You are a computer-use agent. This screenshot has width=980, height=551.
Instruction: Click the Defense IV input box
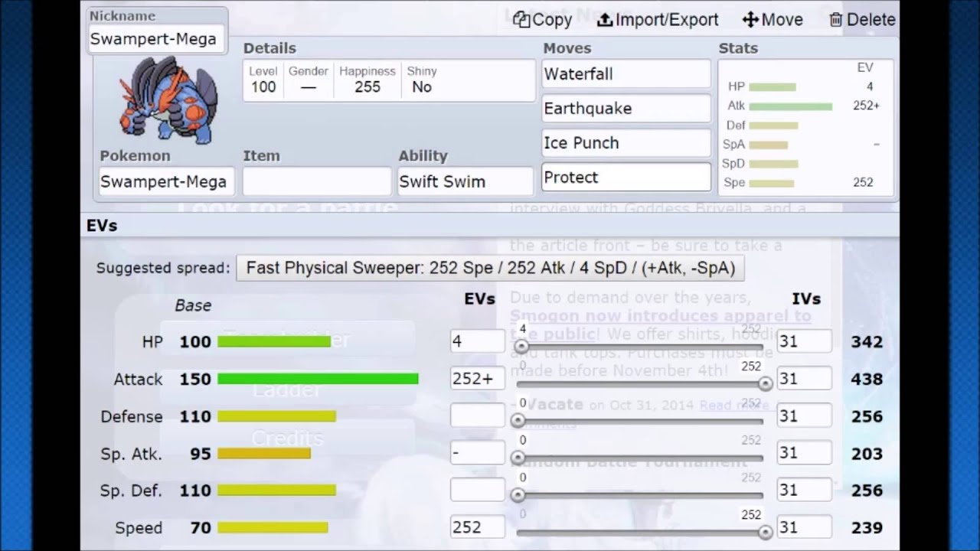804,416
